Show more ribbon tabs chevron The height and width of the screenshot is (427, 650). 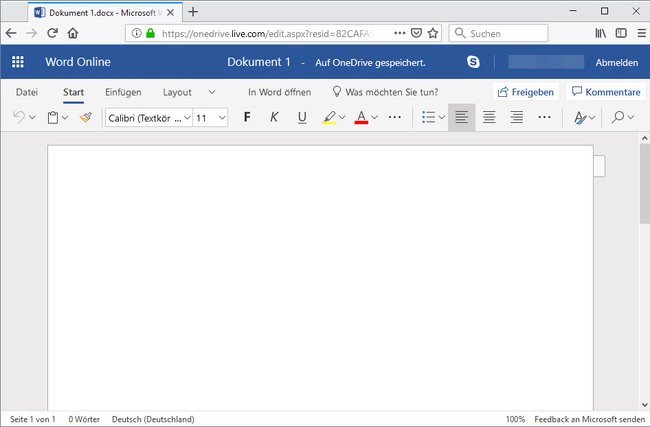[x=212, y=92]
